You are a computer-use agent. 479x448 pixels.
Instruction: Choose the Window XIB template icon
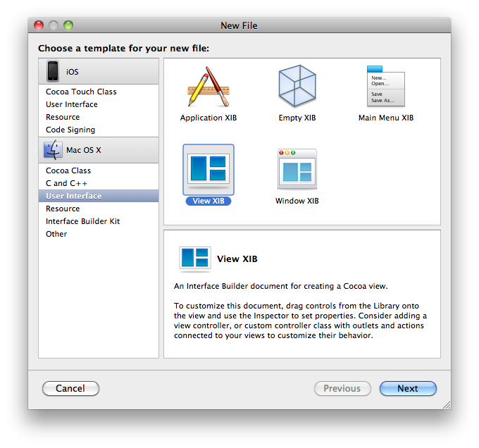pos(297,169)
